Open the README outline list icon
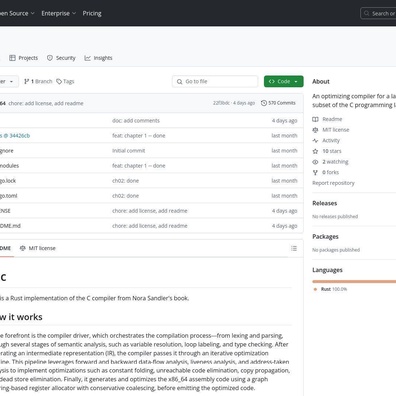Image resolution: width=396 pixels, height=396 pixels. click(294, 248)
